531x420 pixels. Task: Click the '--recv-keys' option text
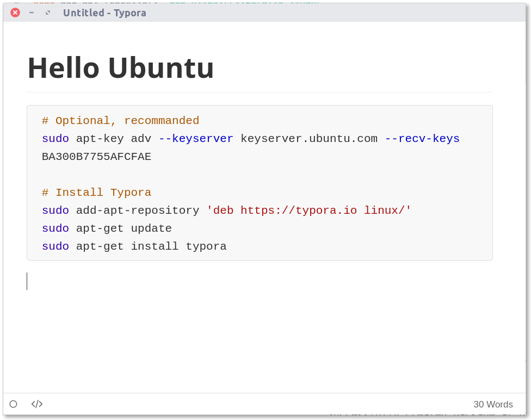tap(422, 139)
